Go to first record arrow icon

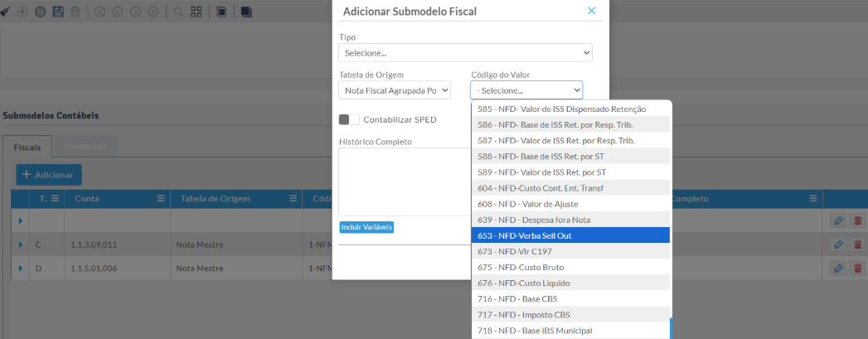tap(100, 12)
